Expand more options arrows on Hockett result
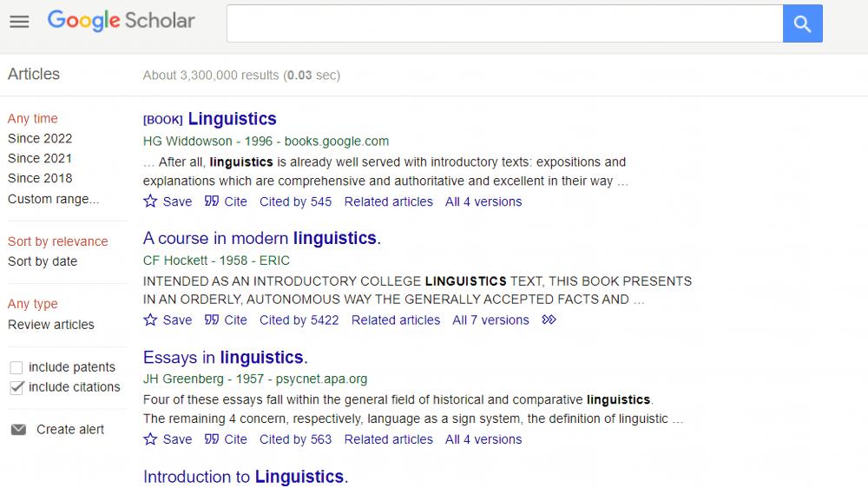The image size is (868, 488). pyautogui.click(x=549, y=320)
